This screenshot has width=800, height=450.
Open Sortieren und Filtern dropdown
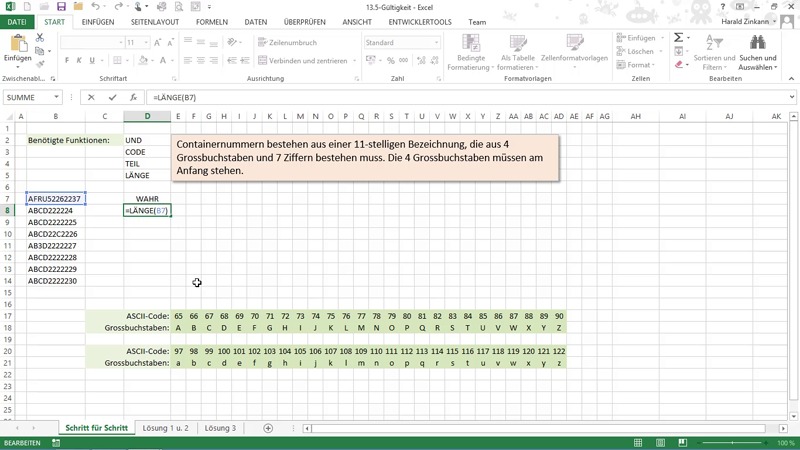pos(714,52)
